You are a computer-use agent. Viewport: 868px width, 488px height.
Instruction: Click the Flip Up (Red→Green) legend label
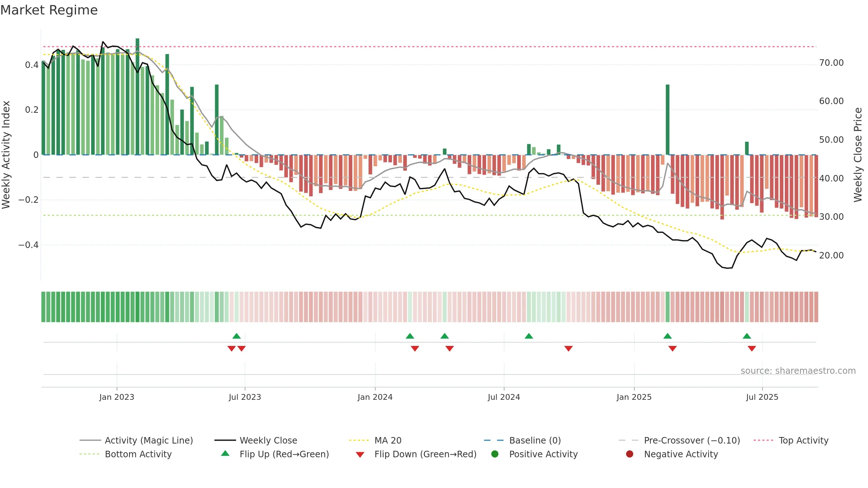(x=284, y=454)
